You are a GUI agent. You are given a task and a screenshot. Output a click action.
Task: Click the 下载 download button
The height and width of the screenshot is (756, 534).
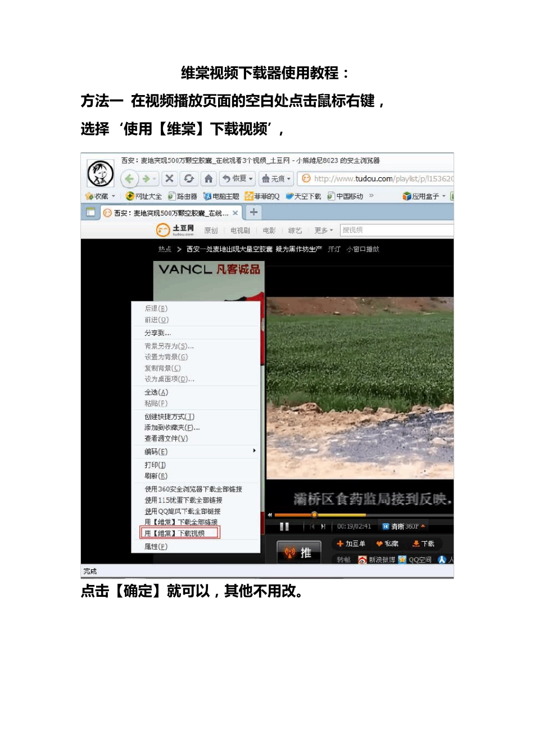pos(423,544)
